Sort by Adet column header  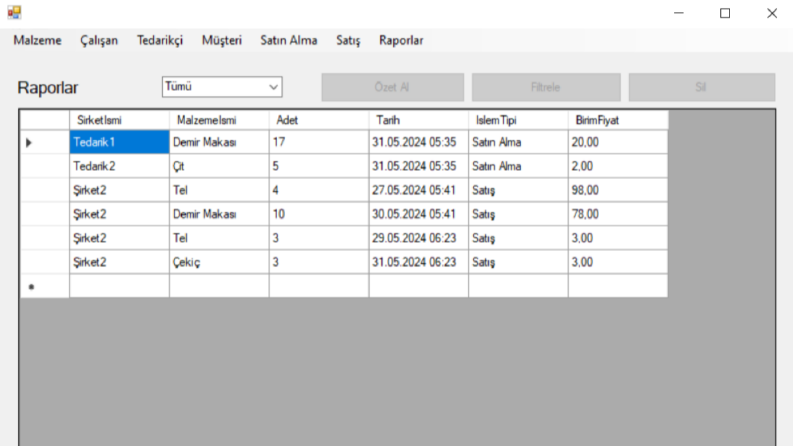[319, 120]
